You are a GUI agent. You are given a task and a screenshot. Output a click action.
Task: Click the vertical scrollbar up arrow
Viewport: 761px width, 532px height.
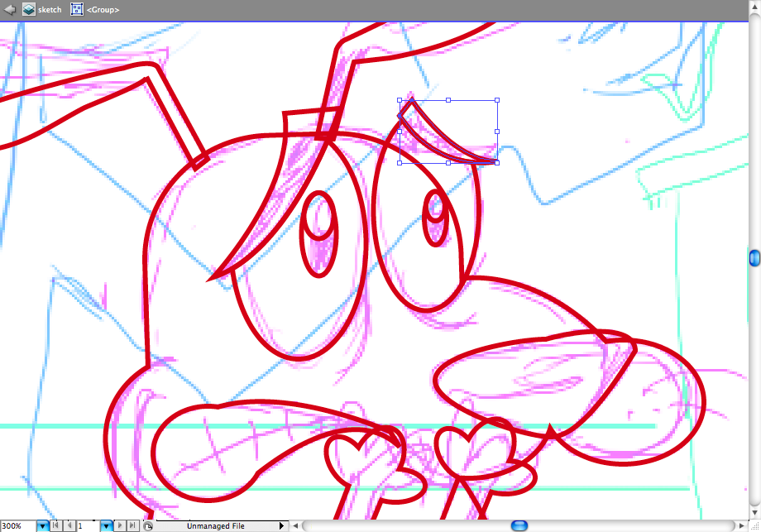click(754, 7)
